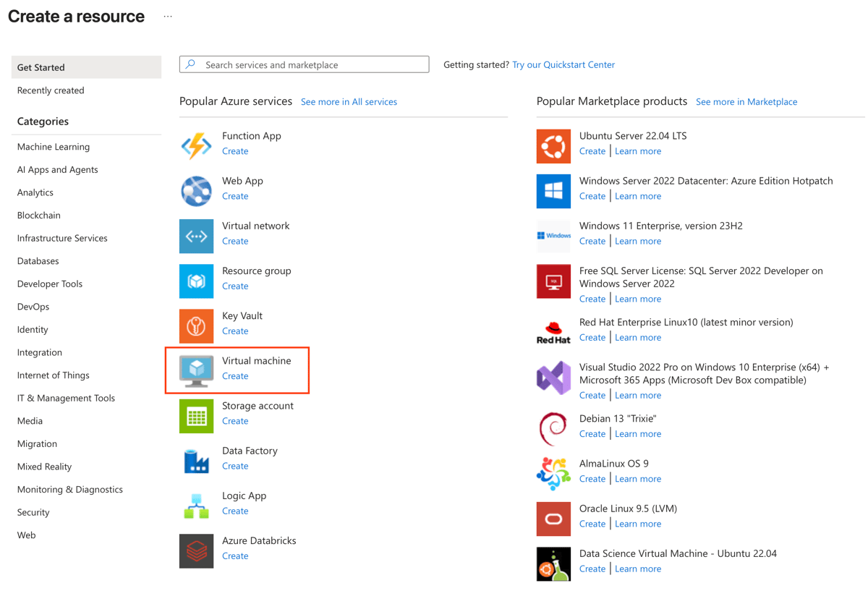Open Recently created in the sidebar
Viewport: 868px width, 604px height.
51,90
